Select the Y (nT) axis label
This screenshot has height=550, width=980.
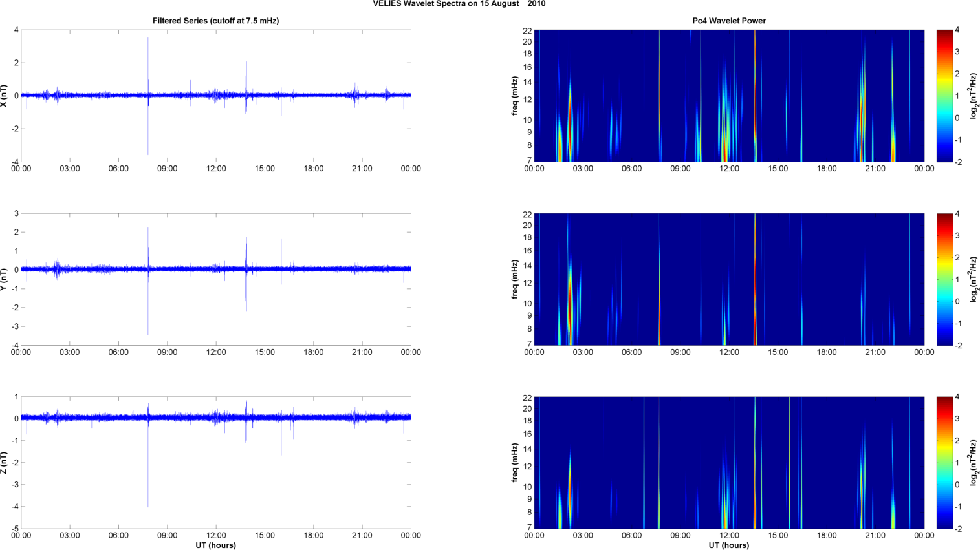[x=5, y=279]
